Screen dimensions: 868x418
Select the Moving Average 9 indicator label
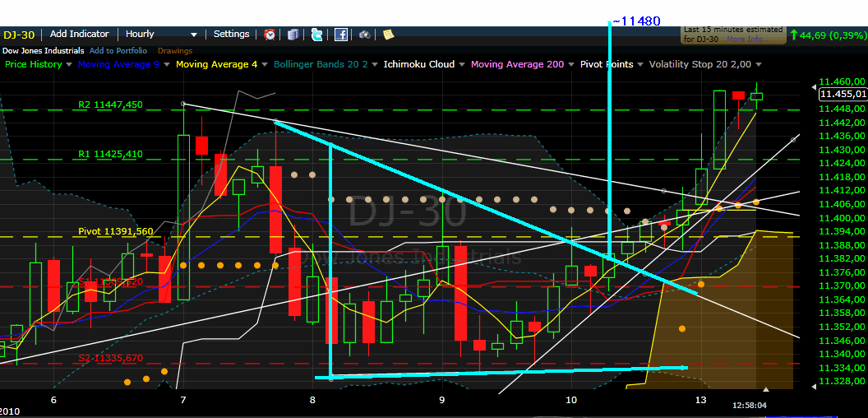[x=118, y=64]
